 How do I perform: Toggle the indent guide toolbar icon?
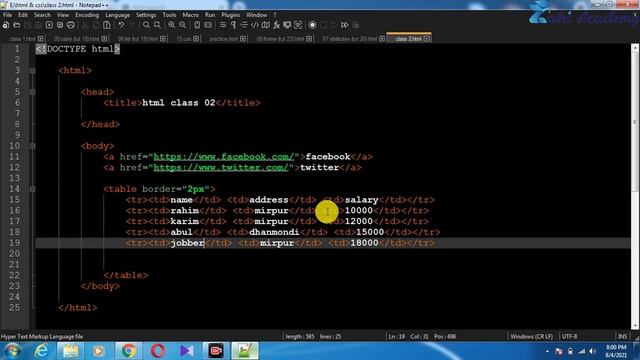point(244,25)
